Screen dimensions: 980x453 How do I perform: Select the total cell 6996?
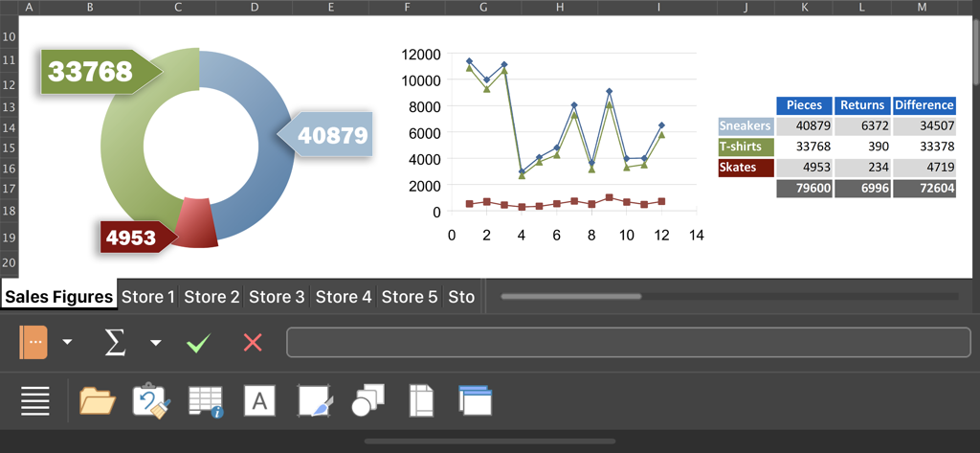coord(862,189)
